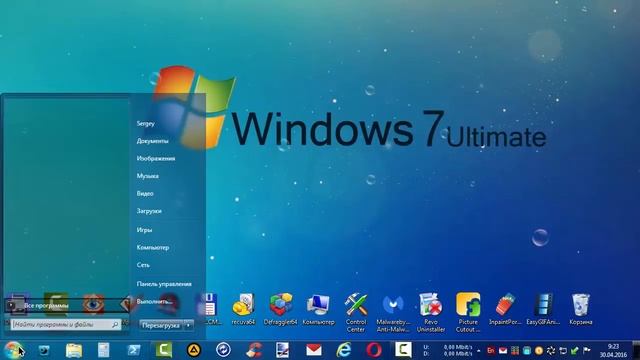Open Видео in Start menu
Viewport: 640px width, 360px height.
coord(145,193)
